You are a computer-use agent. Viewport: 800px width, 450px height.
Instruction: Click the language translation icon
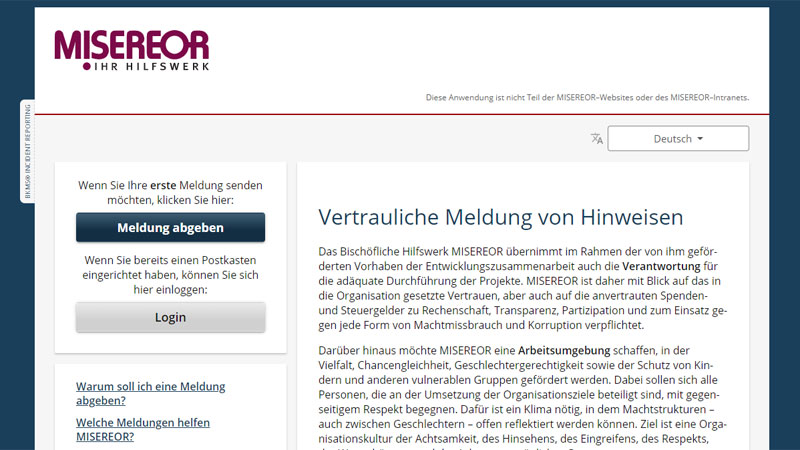596,138
